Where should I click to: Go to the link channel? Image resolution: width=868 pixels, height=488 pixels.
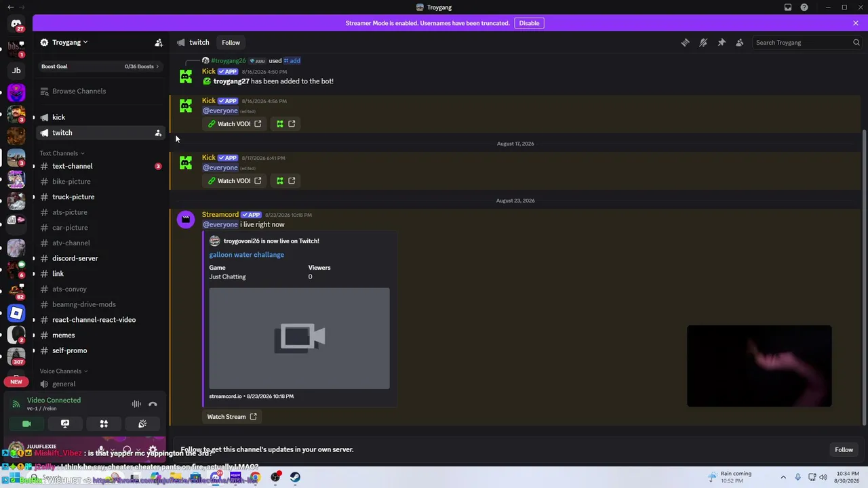click(100, 274)
